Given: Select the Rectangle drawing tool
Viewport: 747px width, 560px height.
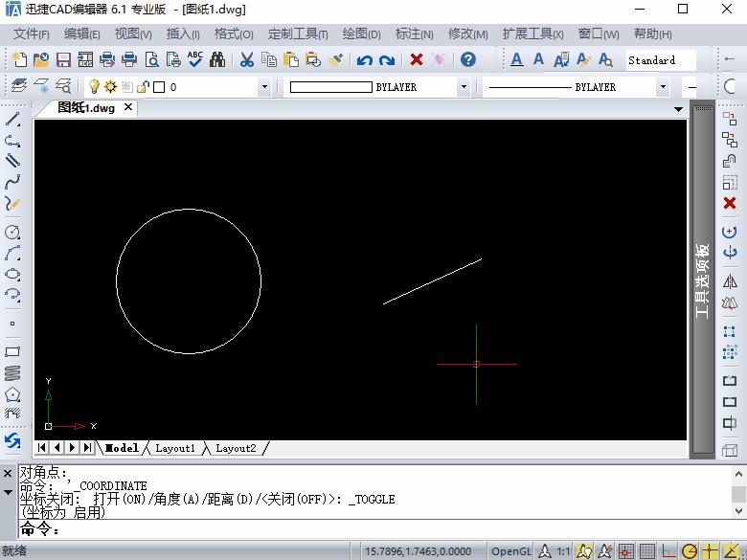Looking at the screenshot, I should (x=12, y=352).
